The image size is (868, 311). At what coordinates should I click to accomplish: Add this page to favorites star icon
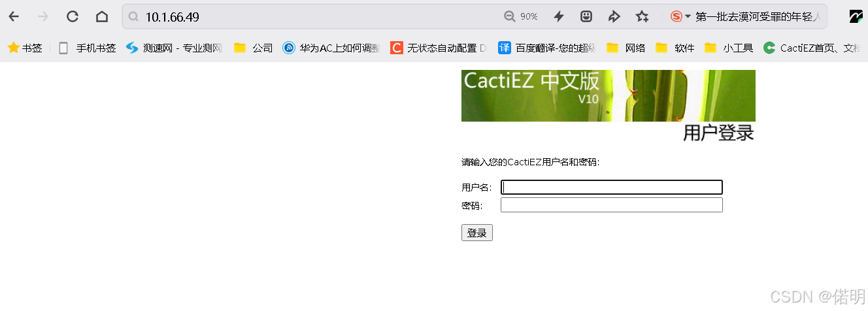tap(643, 16)
